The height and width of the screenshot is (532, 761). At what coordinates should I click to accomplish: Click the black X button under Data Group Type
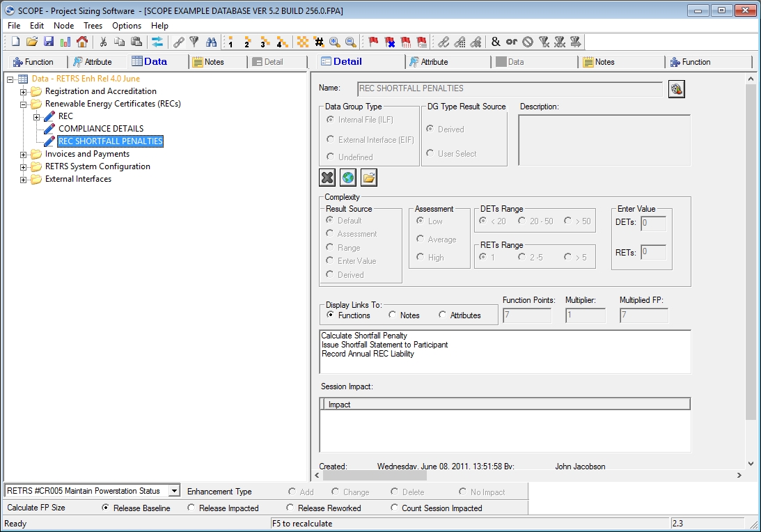[328, 178]
